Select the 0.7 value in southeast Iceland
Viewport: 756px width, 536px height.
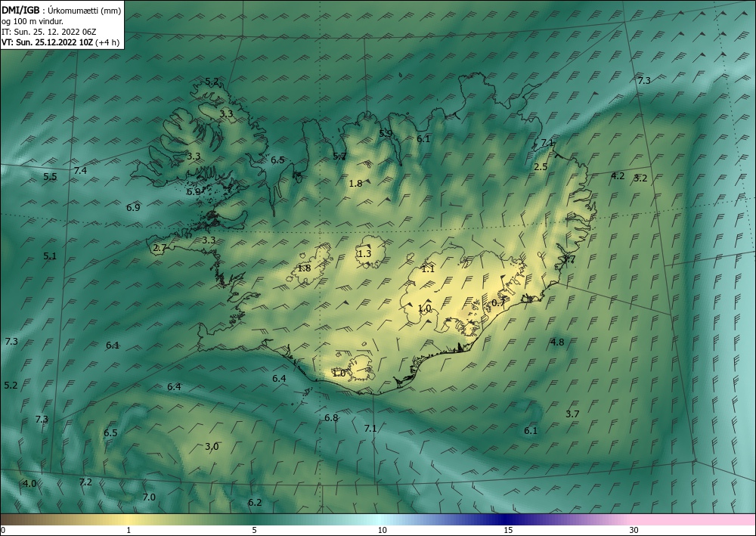[497, 302]
